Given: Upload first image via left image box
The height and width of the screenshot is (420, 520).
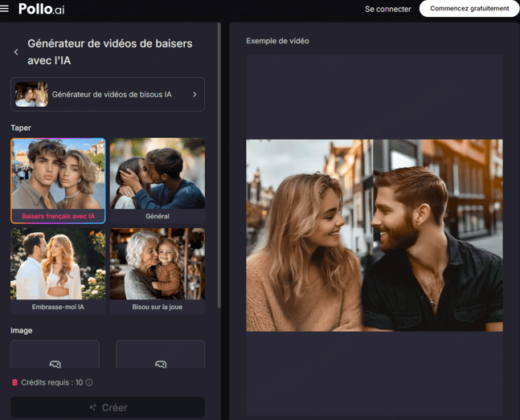Looking at the screenshot, I should pos(55,354).
